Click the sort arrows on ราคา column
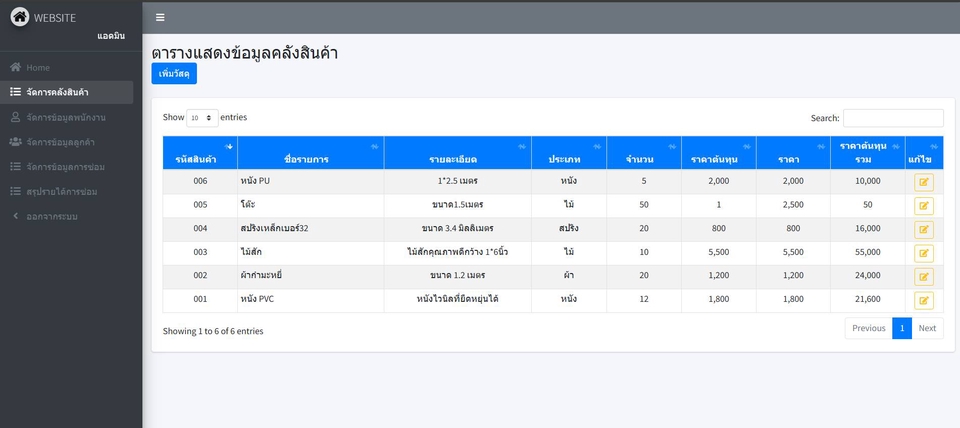 [821, 146]
